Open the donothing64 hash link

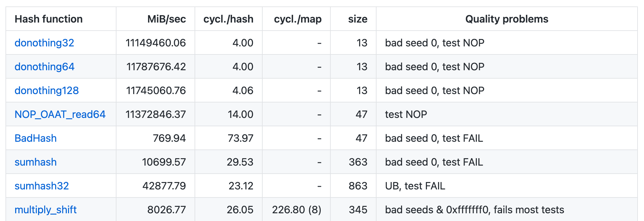45,67
